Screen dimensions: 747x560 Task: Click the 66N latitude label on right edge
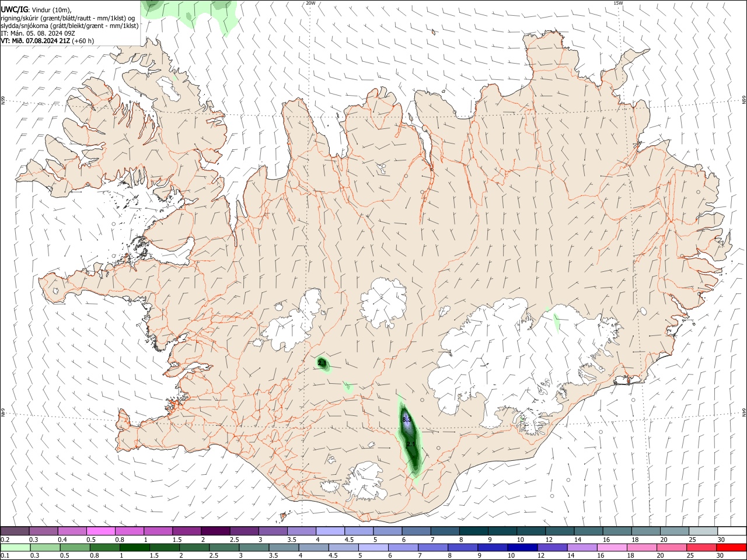pyautogui.click(x=744, y=100)
